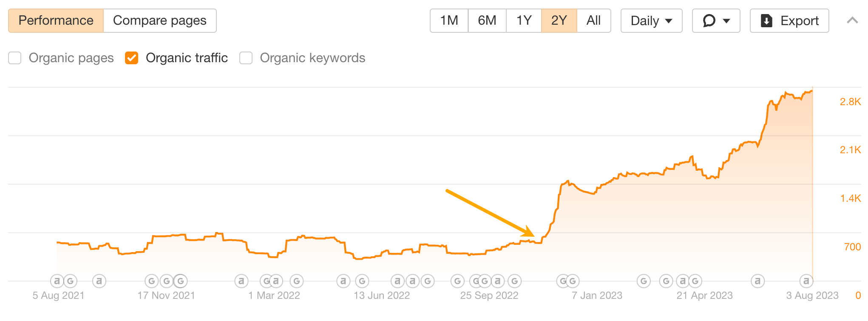Click the All time range button
The width and height of the screenshot is (868, 321).
coord(593,20)
